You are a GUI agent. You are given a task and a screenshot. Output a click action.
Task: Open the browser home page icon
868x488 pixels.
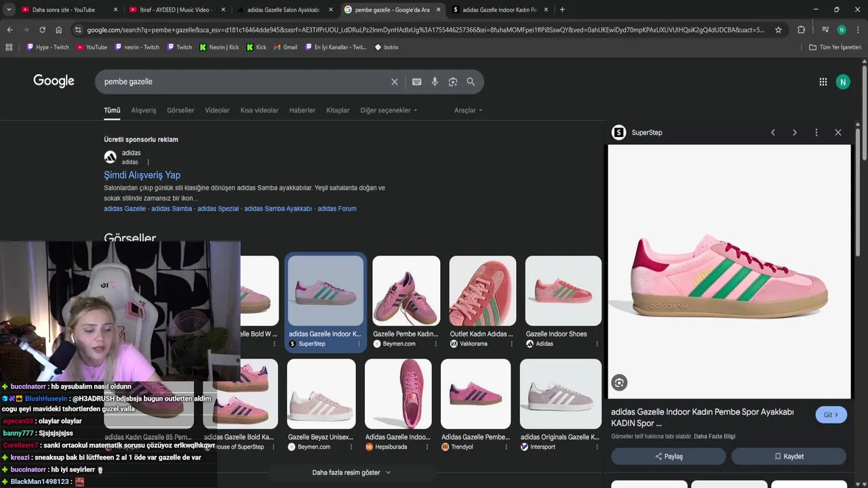click(x=58, y=30)
